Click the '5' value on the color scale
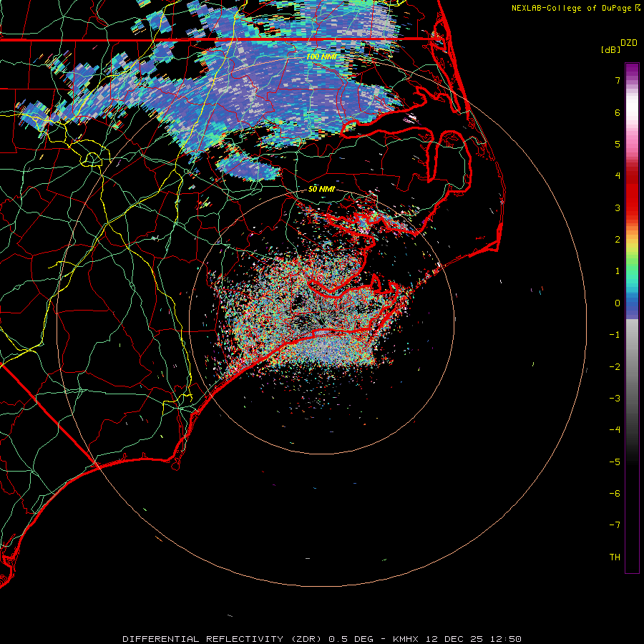This screenshot has width=644, height=644. tap(618, 144)
